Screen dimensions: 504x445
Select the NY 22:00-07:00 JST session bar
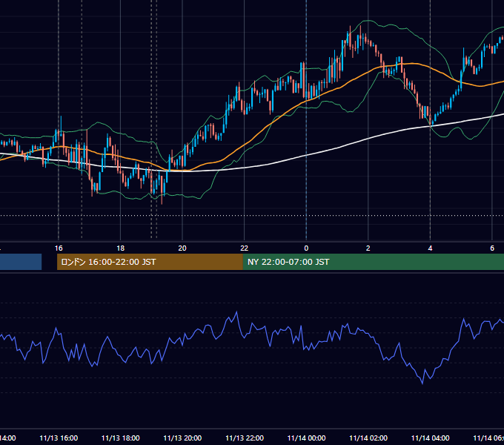(x=373, y=262)
